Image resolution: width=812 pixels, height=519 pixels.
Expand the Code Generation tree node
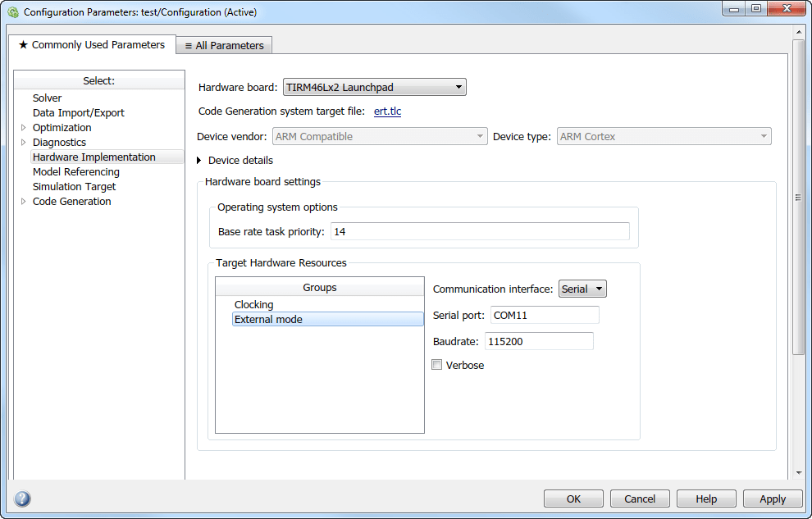[x=23, y=201]
